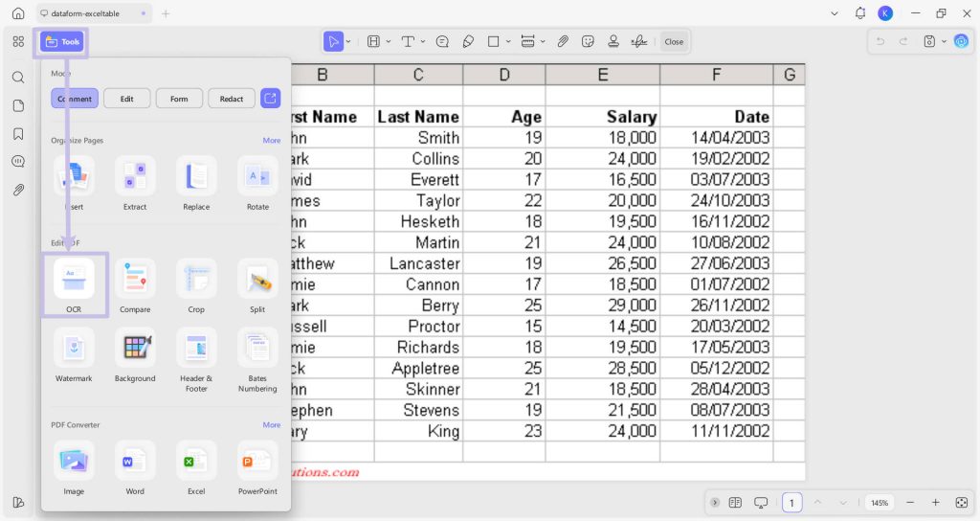
Task: Expand the highlight tool dropdown
Action: coord(389,42)
